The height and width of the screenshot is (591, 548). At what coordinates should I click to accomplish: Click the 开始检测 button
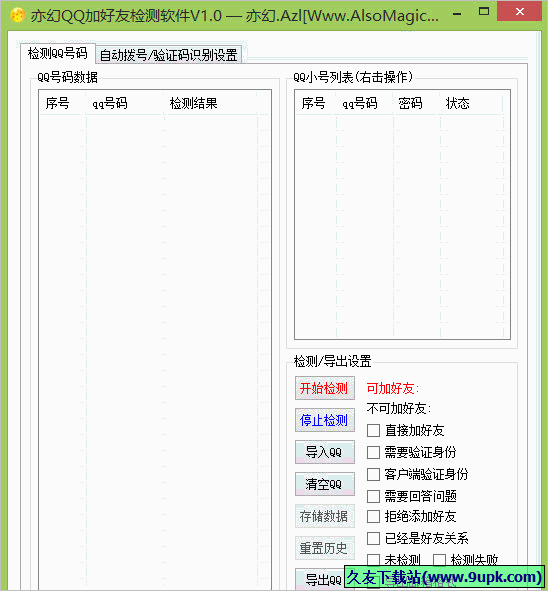(x=325, y=388)
